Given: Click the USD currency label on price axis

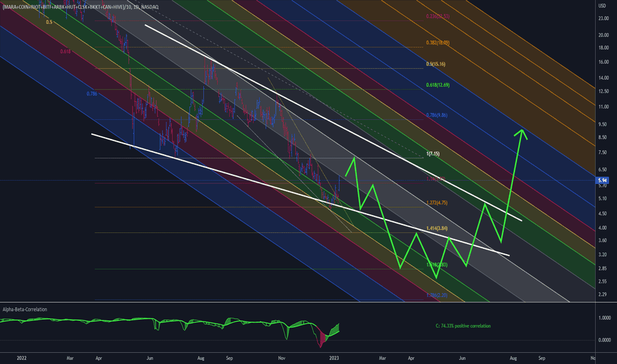Looking at the screenshot, I should [602, 6].
